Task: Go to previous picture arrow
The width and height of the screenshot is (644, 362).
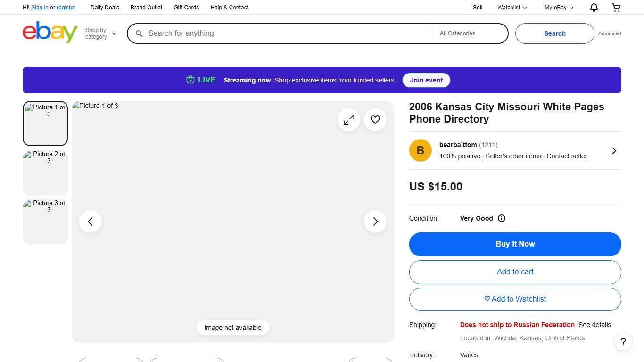Action: [x=91, y=222]
